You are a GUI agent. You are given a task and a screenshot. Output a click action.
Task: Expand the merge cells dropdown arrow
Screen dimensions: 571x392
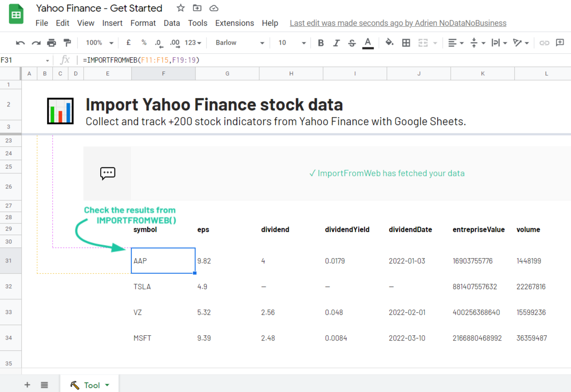click(435, 43)
